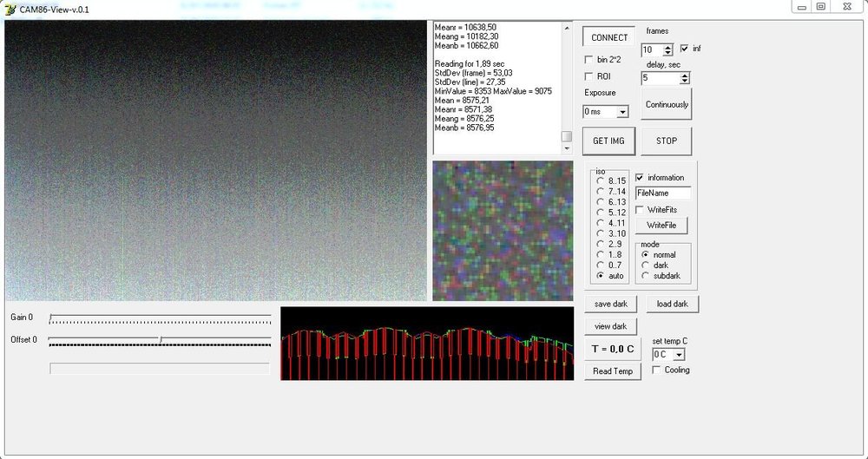Screen dimensions: 868x459
Task: Click the frames number field
Action: click(652, 49)
